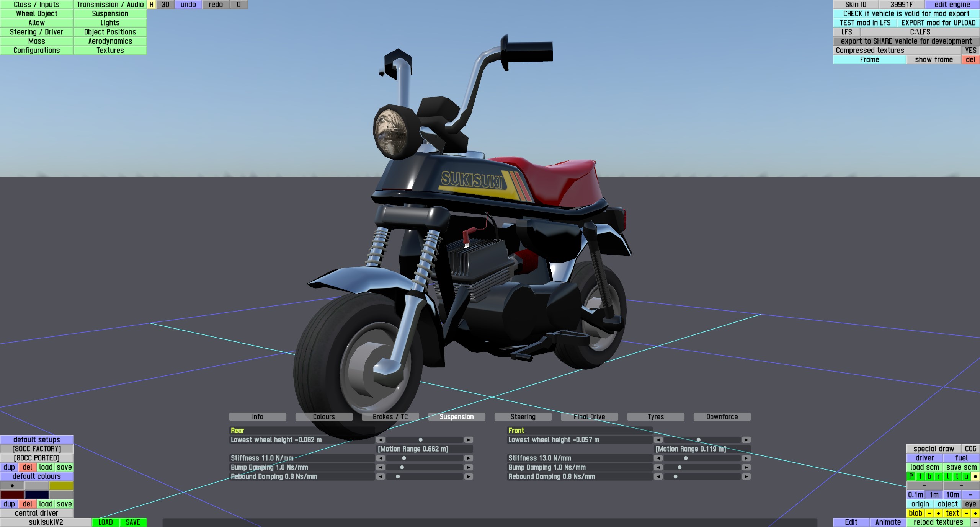The height and width of the screenshot is (527, 980).
Task: Expand the Configurations section
Action: (x=36, y=51)
